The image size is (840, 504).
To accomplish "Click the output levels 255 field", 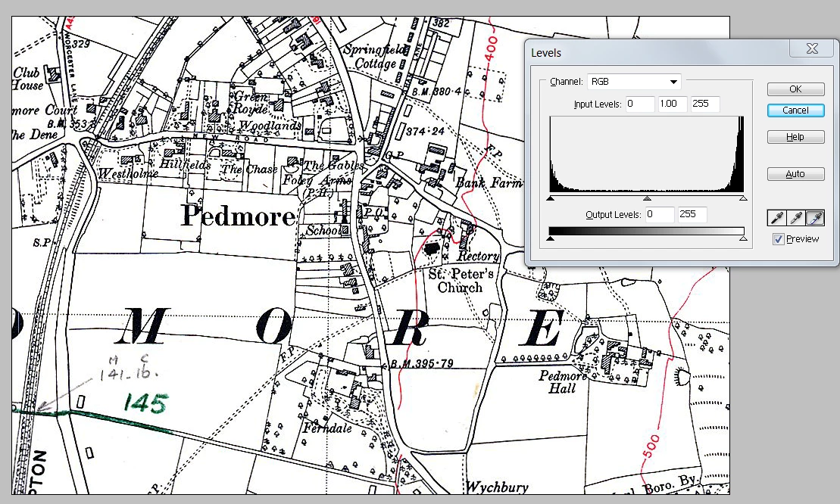I will click(x=692, y=215).
